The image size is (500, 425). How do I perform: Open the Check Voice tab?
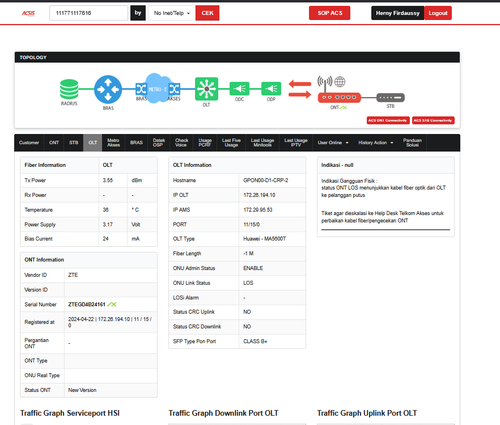(x=181, y=143)
